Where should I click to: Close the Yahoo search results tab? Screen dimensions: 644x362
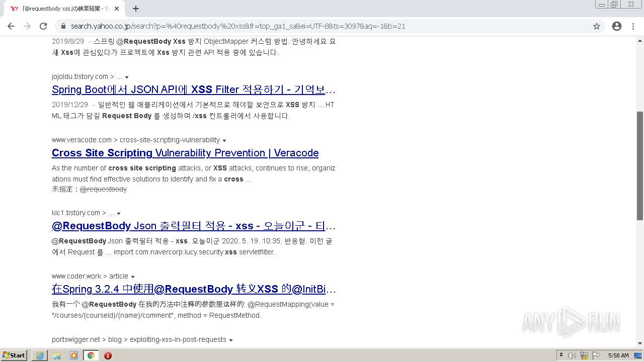pyautogui.click(x=117, y=9)
